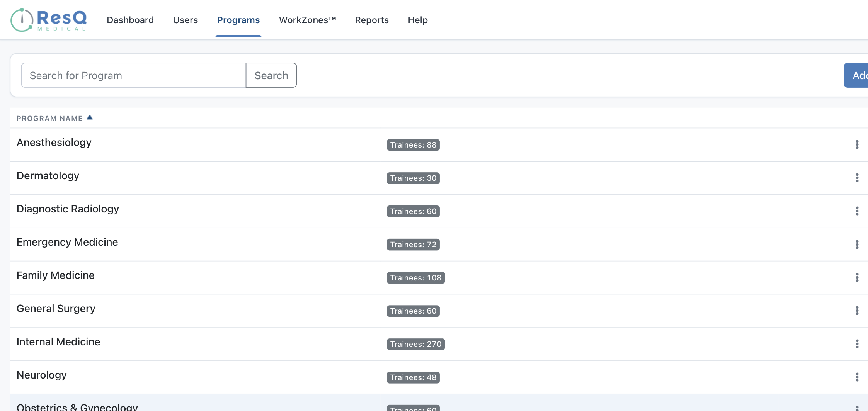The image size is (868, 411).
Task: Click the Trainees: 270 badge
Action: [416, 344]
